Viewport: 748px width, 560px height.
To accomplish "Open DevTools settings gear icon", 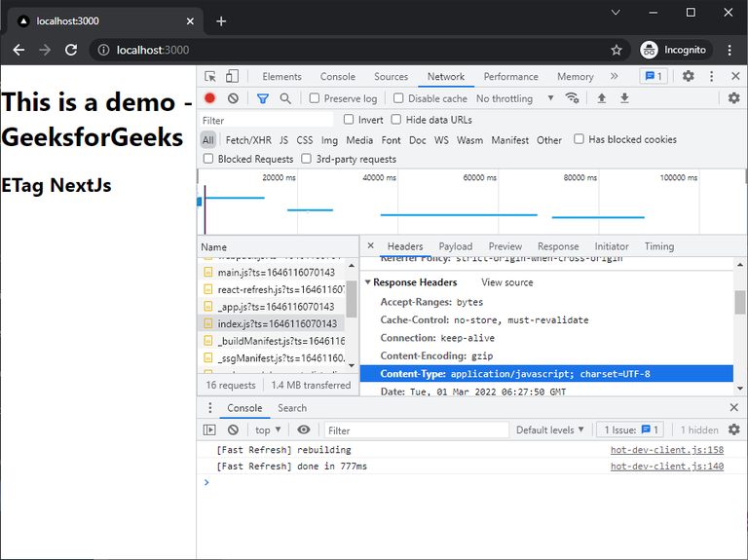I will click(688, 76).
